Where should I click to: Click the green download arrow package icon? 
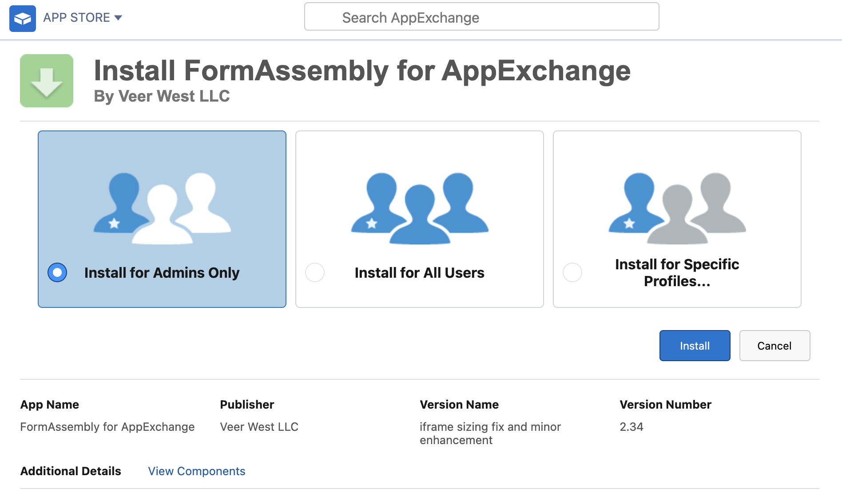[47, 81]
